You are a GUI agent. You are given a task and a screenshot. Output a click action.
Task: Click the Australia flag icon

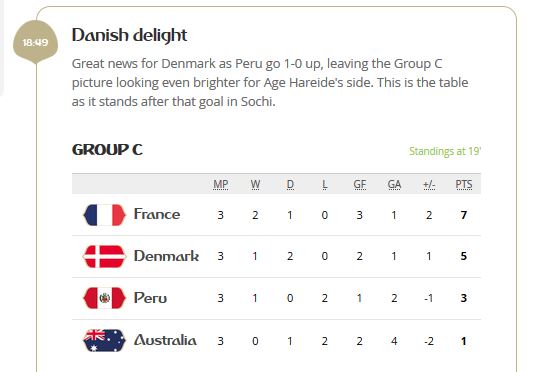coord(104,340)
